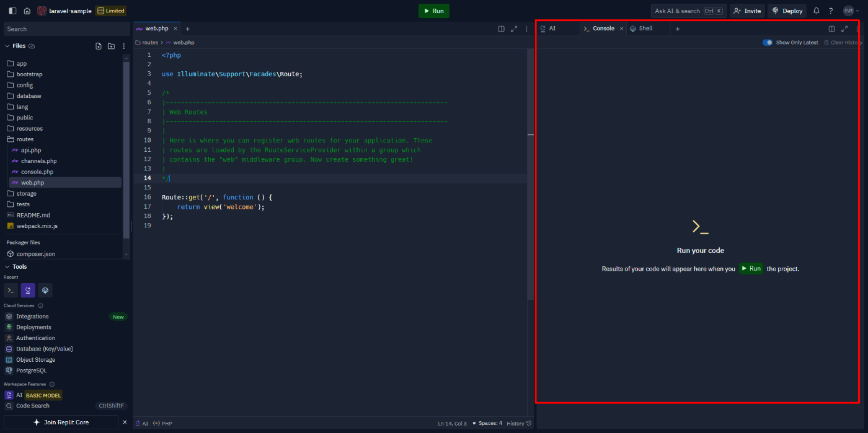Split the console pane with split icon
The image size is (868, 433).
coord(832,28)
